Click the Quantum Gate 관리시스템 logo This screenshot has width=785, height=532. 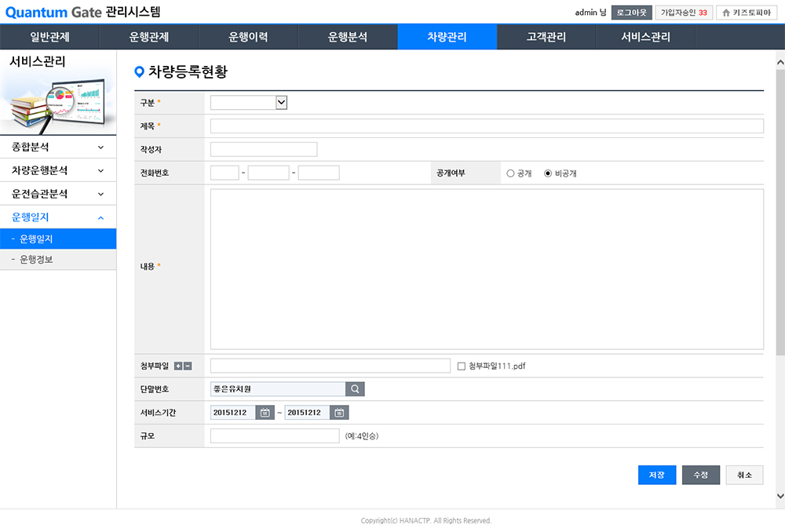[82, 12]
